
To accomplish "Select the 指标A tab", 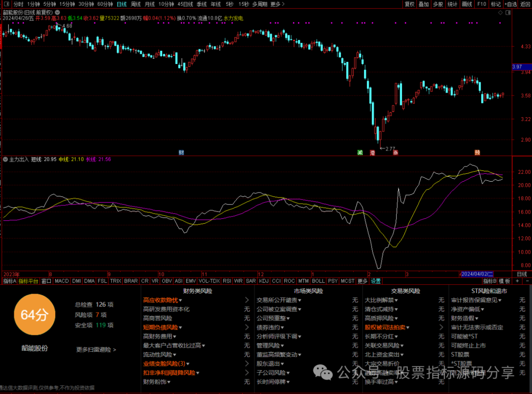I will point(9,281).
